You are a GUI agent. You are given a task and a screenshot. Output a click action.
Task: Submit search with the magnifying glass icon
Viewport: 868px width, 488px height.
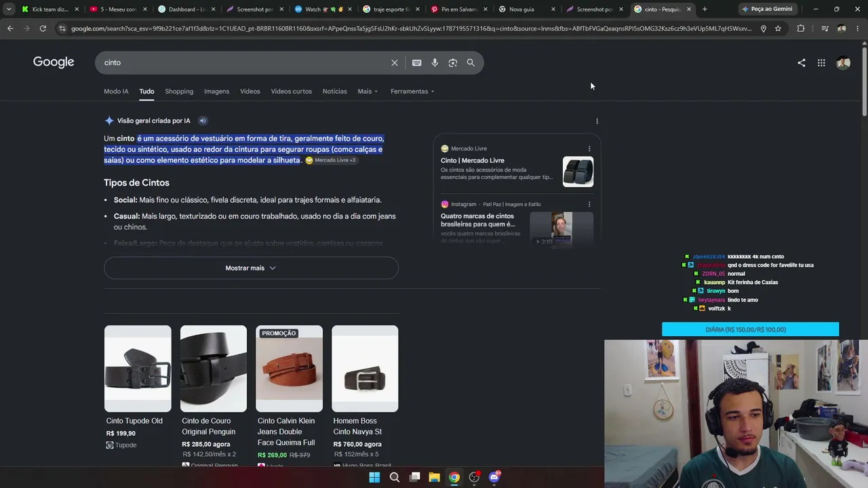(471, 62)
